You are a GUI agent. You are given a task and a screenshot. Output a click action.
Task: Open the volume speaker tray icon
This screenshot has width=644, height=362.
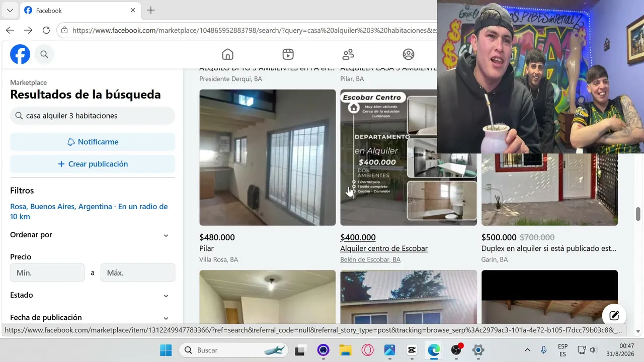point(593,350)
